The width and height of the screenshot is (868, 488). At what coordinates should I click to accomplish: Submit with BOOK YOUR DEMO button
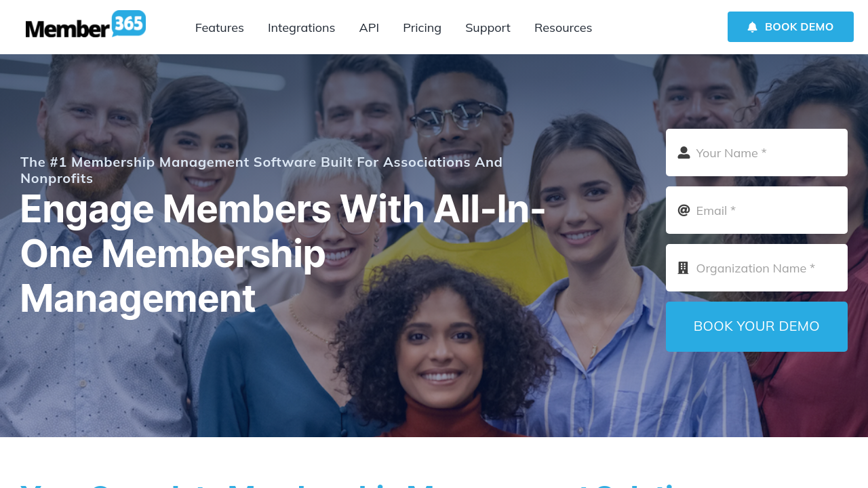pyautogui.click(x=757, y=327)
